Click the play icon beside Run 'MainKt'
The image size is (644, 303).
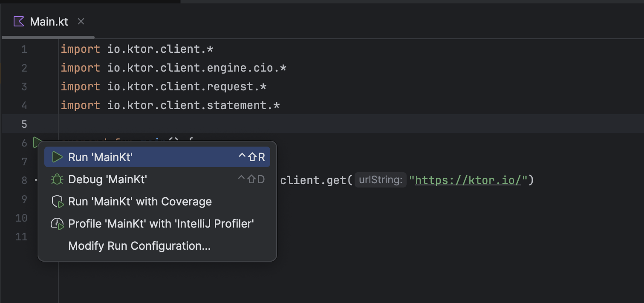pos(57,157)
